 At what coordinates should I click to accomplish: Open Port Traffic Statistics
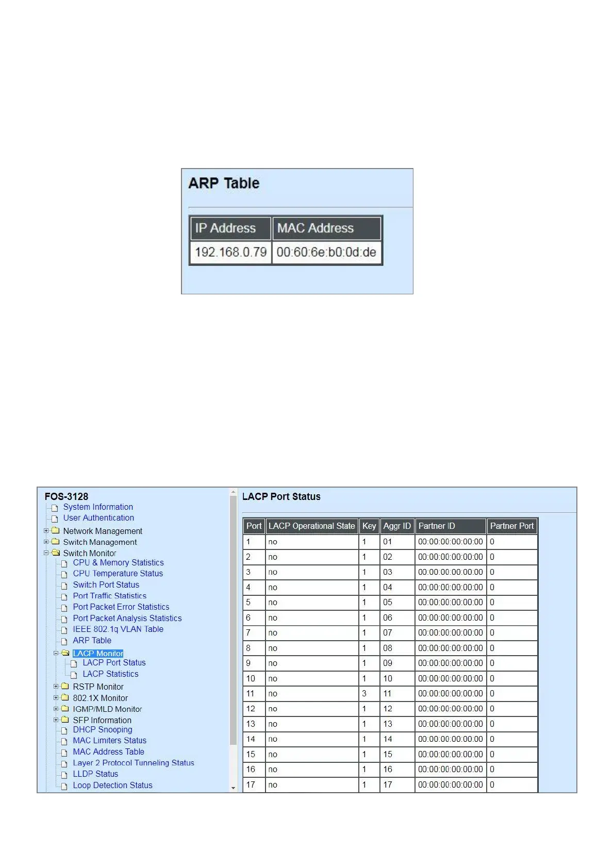coord(109,595)
